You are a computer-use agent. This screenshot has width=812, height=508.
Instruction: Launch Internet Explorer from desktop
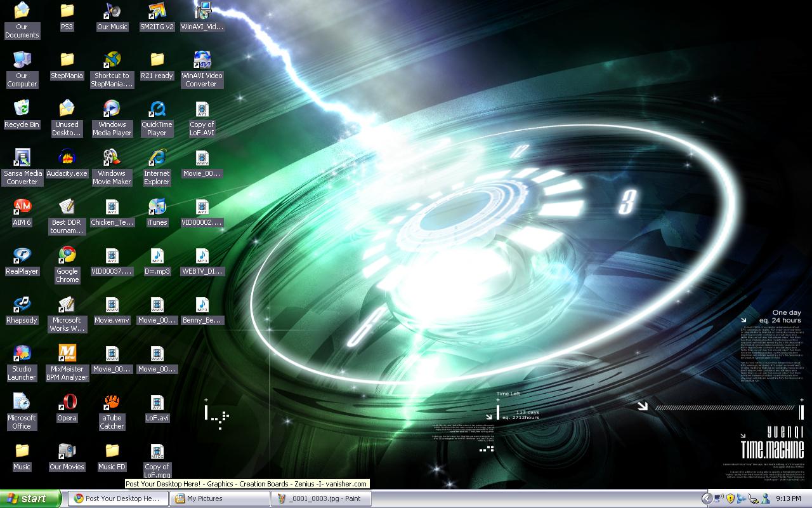(x=157, y=167)
